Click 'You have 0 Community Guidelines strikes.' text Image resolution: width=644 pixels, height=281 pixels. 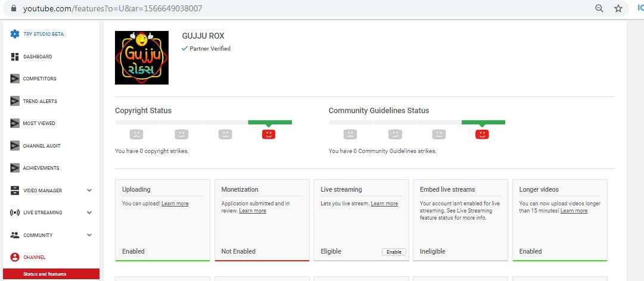point(382,151)
